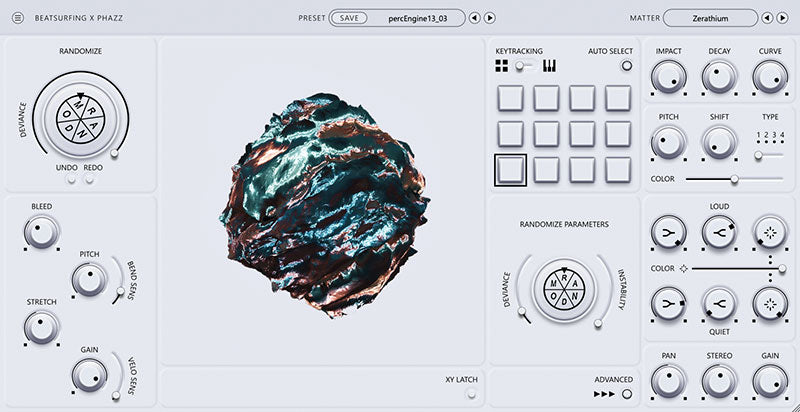Open the Zerathium matter dropdown
The width and height of the screenshot is (800, 412).
pos(709,17)
